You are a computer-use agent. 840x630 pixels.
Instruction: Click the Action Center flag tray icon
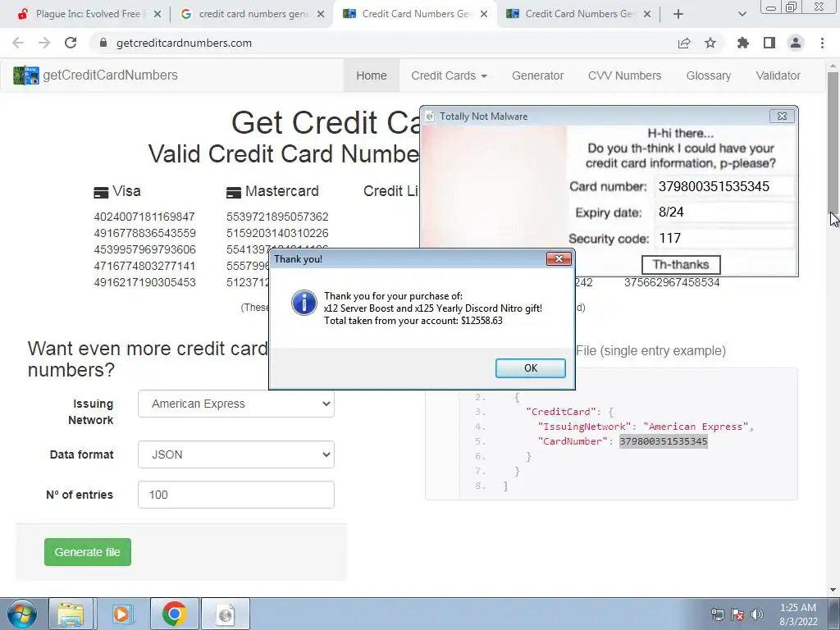pyautogui.click(x=737, y=614)
